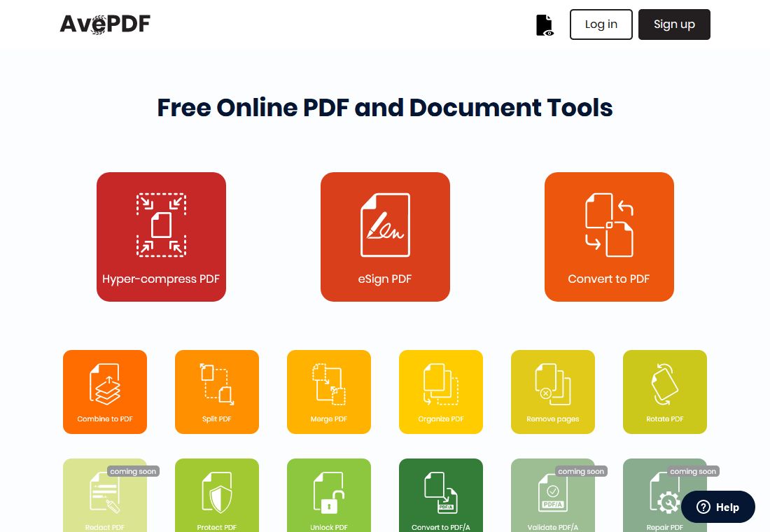This screenshot has width=770, height=532.
Task: Open the eSign PDF tool
Action: click(385, 237)
